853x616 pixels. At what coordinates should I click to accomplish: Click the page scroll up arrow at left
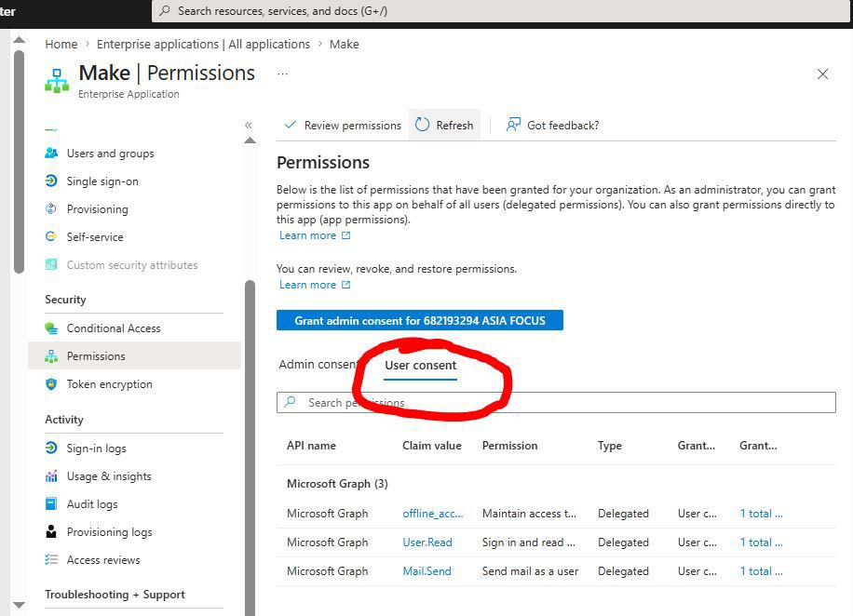tap(19, 40)
